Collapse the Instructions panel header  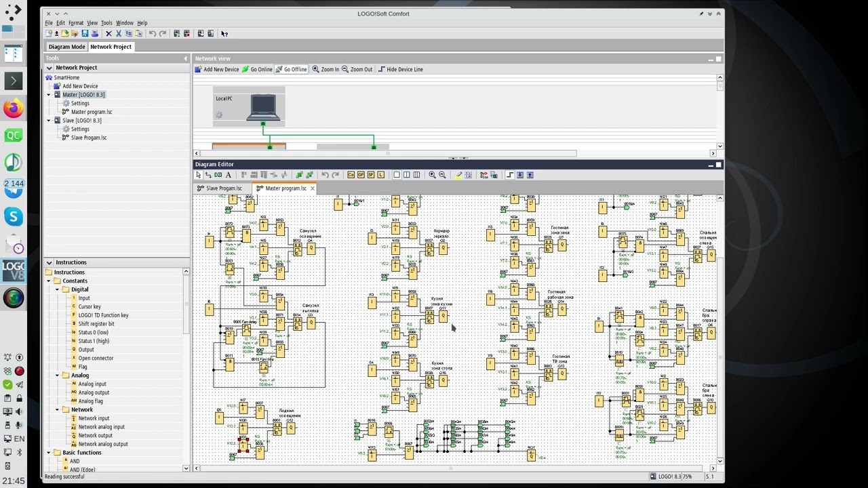(49, 262)
